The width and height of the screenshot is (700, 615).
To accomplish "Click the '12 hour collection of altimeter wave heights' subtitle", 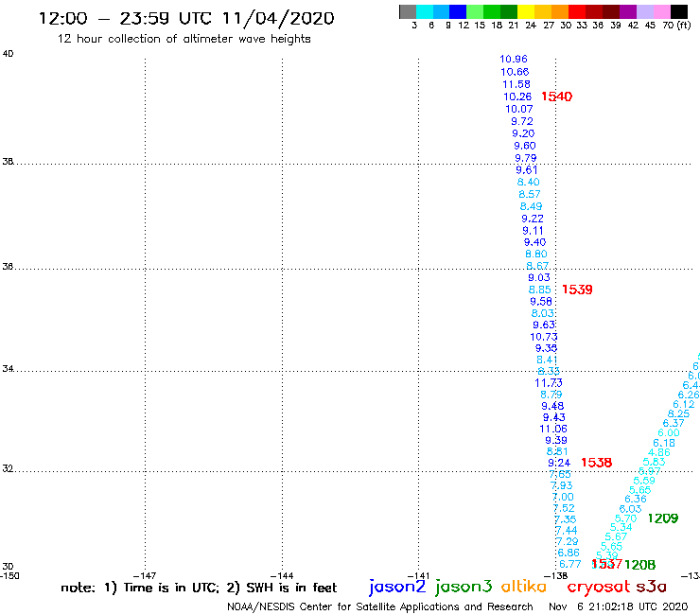I will pyautogui.click(x=184, y=39).
